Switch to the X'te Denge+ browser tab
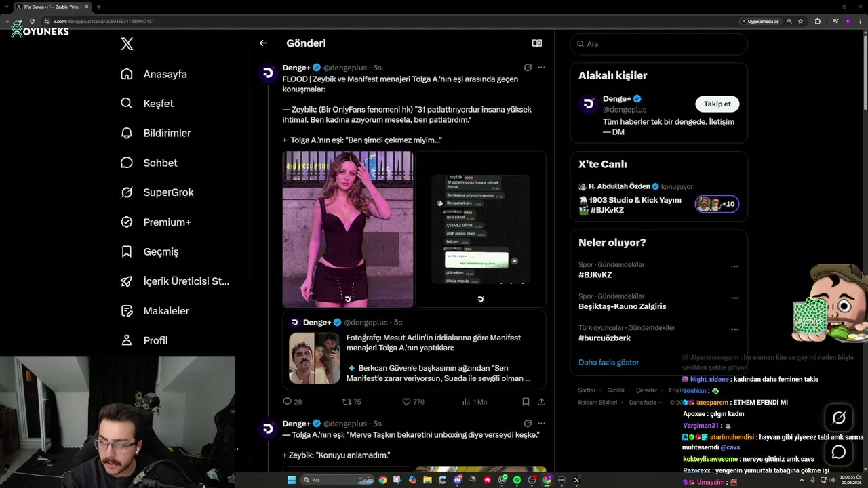 pyautogui.click(x=52, y=7)
